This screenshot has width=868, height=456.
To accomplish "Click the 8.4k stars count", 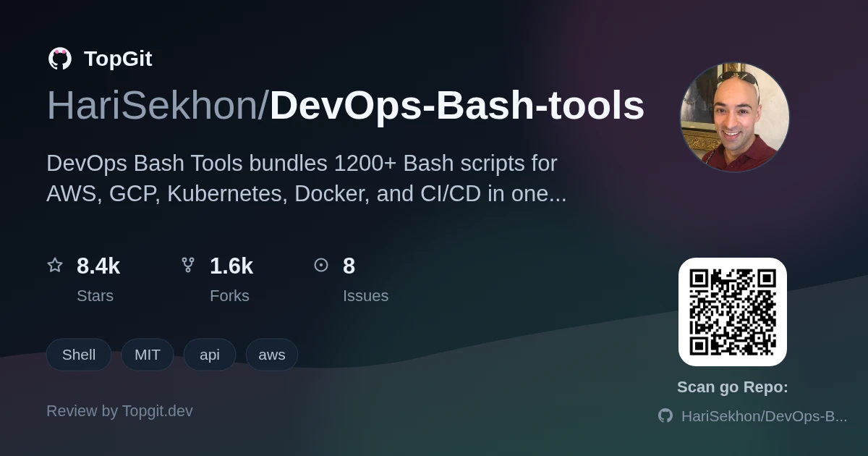I will click(98, 266).
